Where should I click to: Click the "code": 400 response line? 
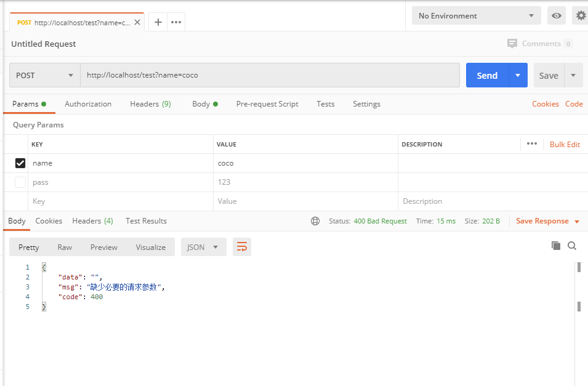pyautogui.click(x=80, y=297)
